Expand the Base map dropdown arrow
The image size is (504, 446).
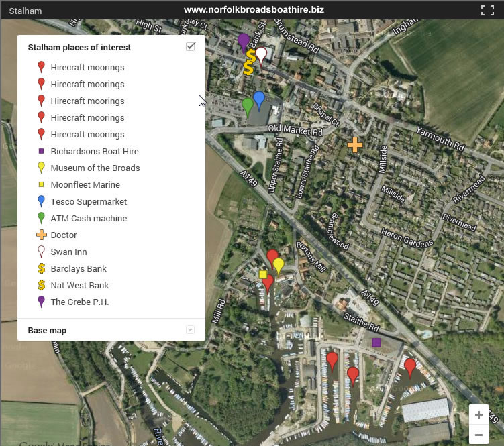coord(190,330)
